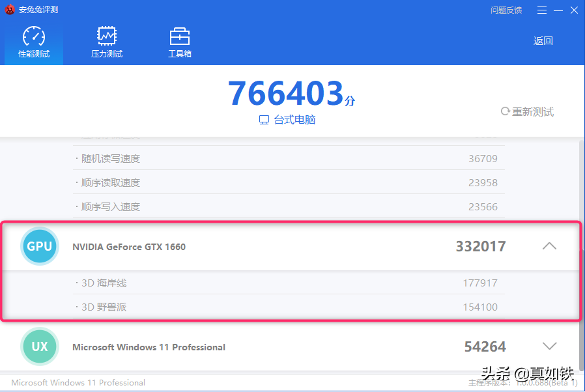Click the 766403 total score
585x392 pixels.
click(x=285, y=94)
